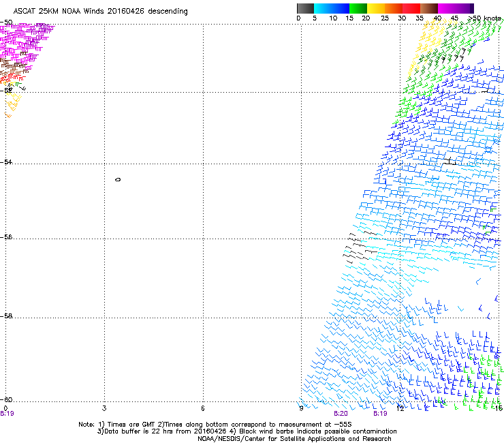Select the orange 25-30 knots color bar segment
The width and height of the screenshot is (504, 443).
(x=394, y=8)
